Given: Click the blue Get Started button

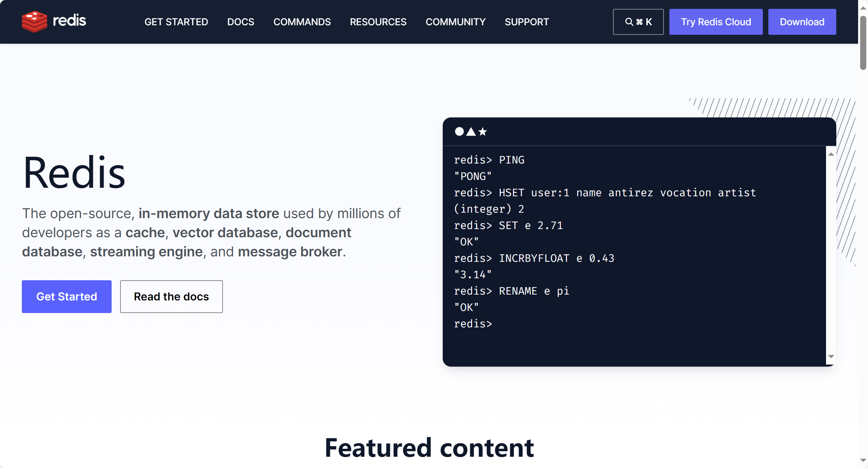Looking at the screenshot, I should (x=67, y=296).
